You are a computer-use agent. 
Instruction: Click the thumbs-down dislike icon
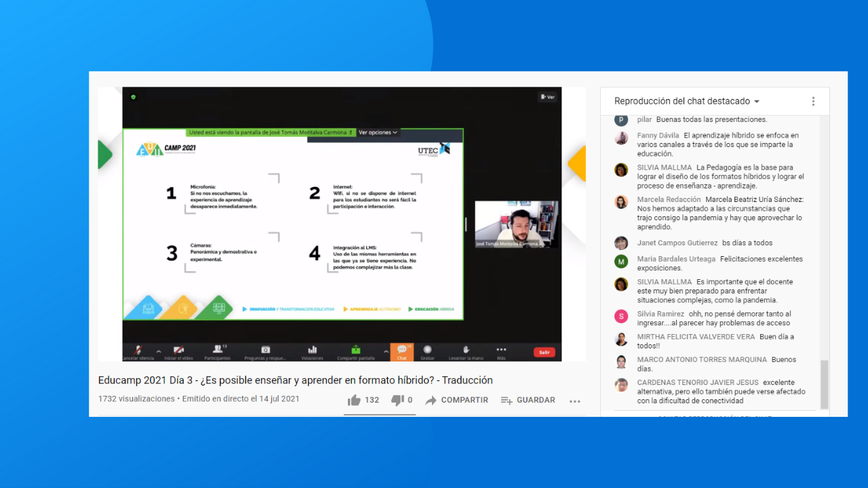pos(398,401)
